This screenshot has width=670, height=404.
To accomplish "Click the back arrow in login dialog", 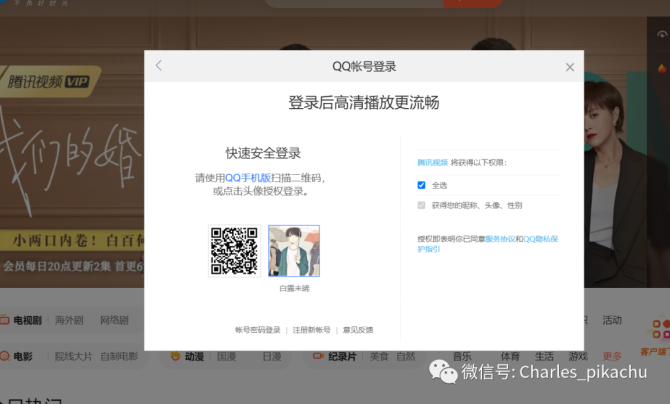I will pyautogui.click(x=159, y=66).
